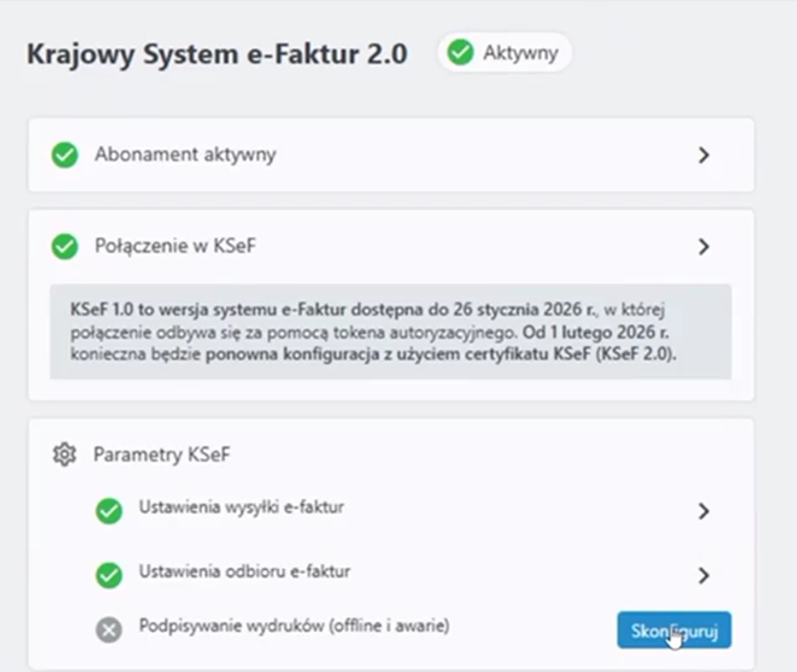The height and width of the screenshot is (672, 797).
Task: Click green check icon beside Połączenie w KSeF
Action: coord(65,247)
